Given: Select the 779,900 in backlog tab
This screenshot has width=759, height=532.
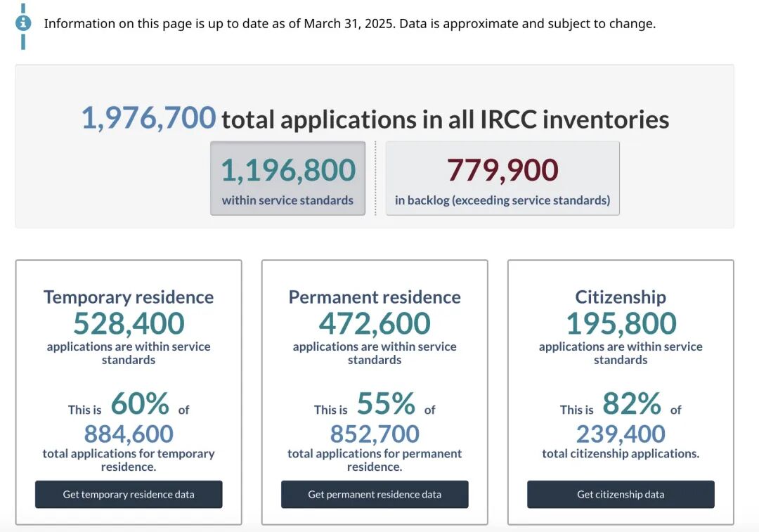Looking at the screenshot, I should 502,178.
